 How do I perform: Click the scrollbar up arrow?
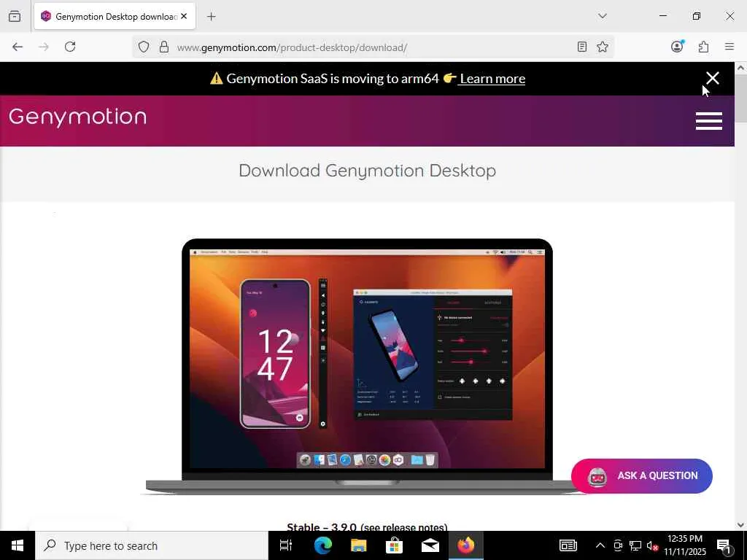741,68
